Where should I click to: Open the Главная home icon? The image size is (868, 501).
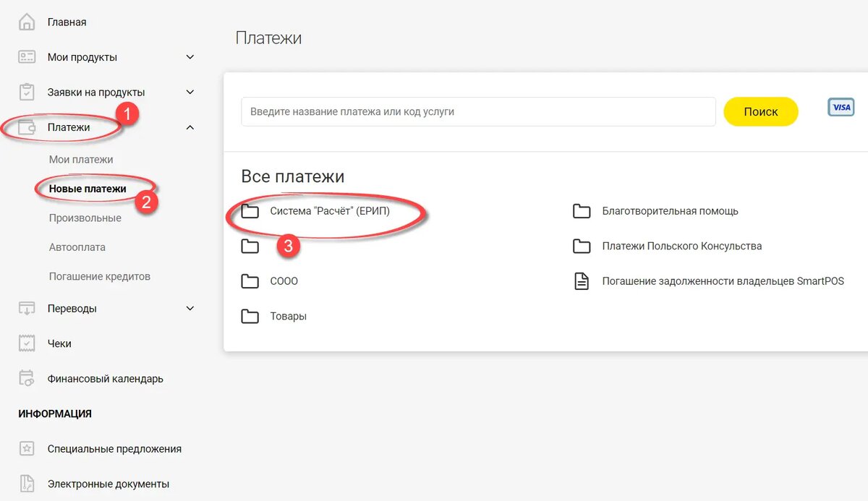pos(27,22)
